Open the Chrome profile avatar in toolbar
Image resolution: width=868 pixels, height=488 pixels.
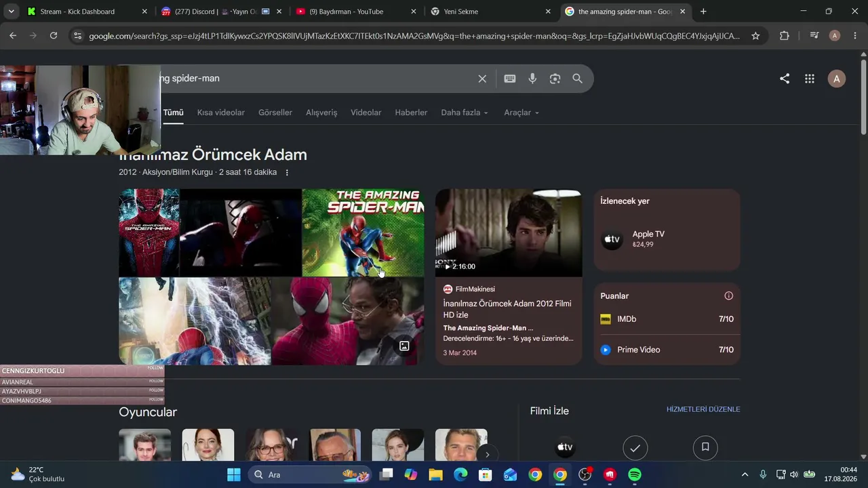(x=835, y=36)
